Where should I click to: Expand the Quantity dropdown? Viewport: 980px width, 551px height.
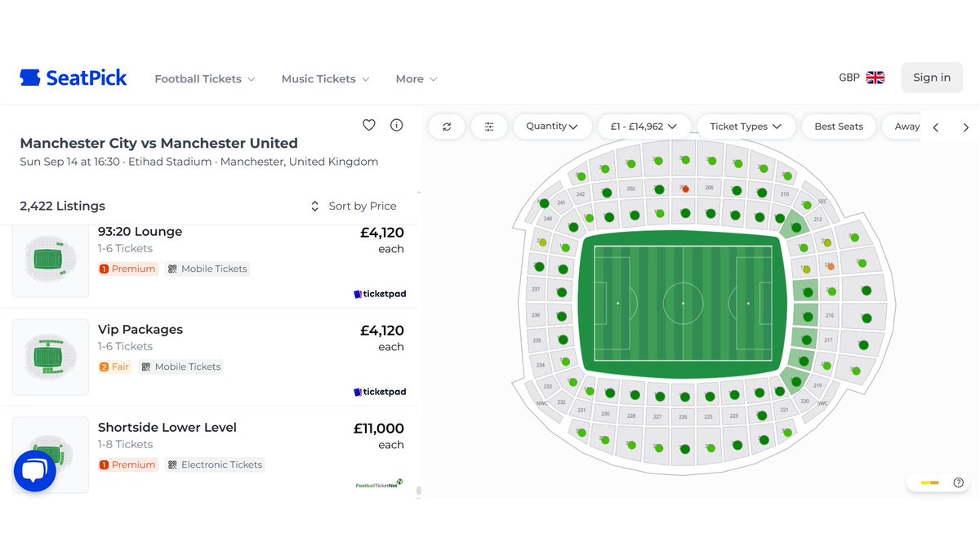coord(552,127)
